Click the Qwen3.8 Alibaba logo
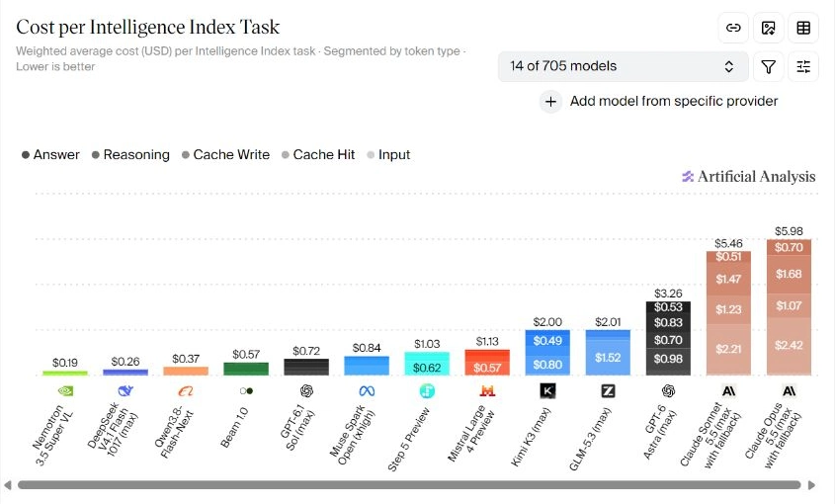835x504 pixels. click(x=186, y=391)
